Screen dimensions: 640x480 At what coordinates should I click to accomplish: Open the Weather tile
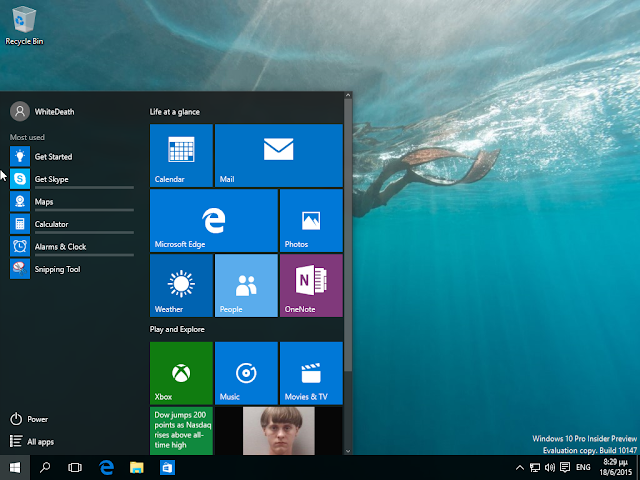[181, 285]
